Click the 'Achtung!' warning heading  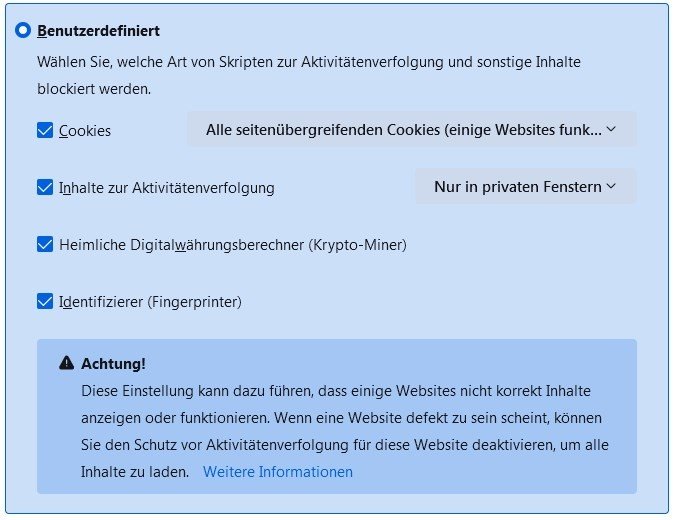point(113,364)
